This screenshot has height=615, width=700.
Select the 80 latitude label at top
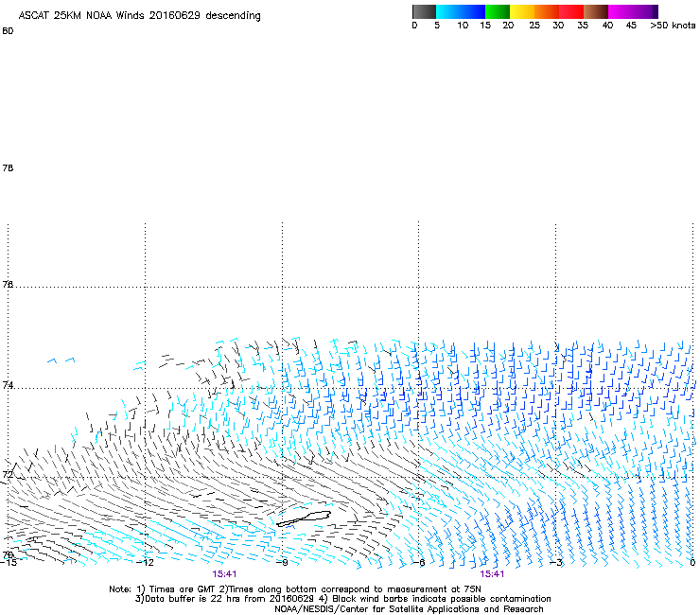[x=8, y=31]
